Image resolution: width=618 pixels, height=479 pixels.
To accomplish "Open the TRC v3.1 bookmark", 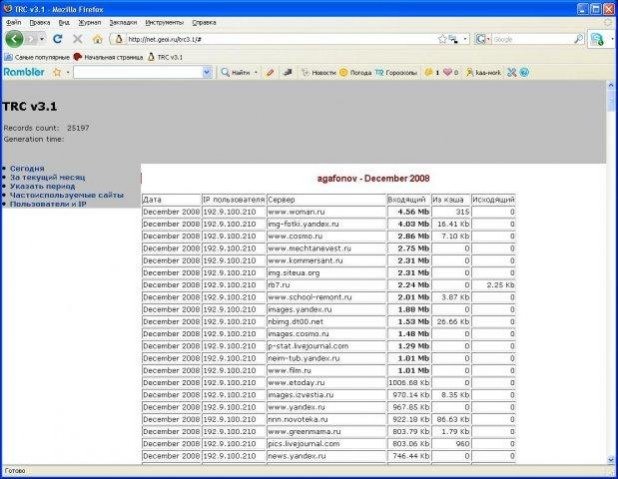I will click(165, 57).
